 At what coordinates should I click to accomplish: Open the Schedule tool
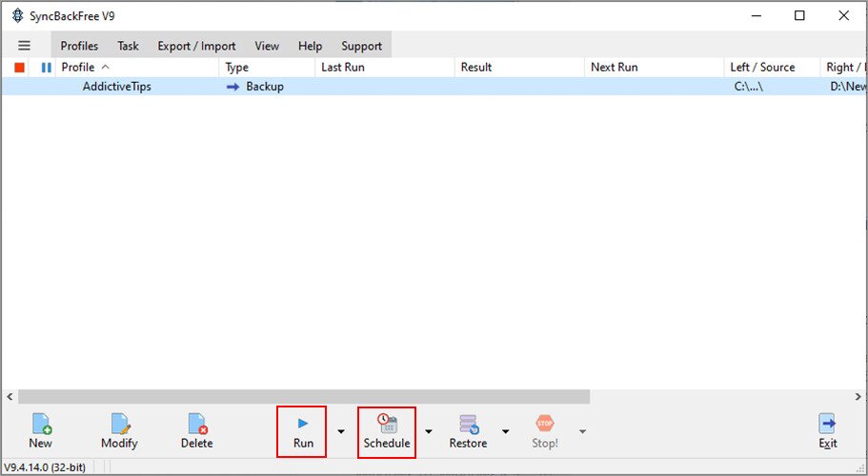click(387, 432)
